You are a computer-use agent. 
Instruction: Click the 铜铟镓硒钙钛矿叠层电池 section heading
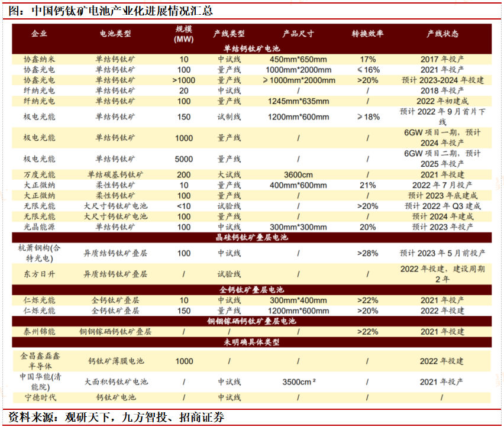251,321
